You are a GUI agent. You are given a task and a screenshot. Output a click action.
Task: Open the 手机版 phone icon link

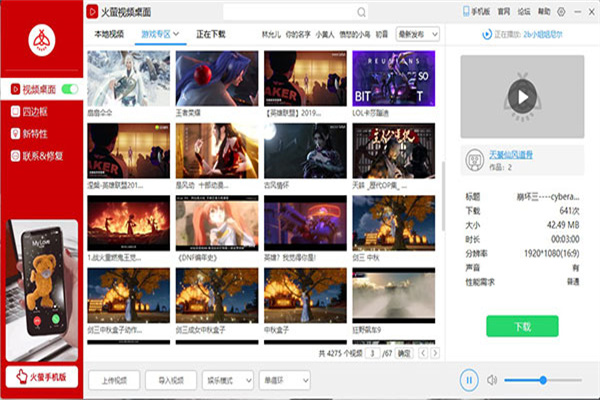pyautogui.click(x=476, y=12)
